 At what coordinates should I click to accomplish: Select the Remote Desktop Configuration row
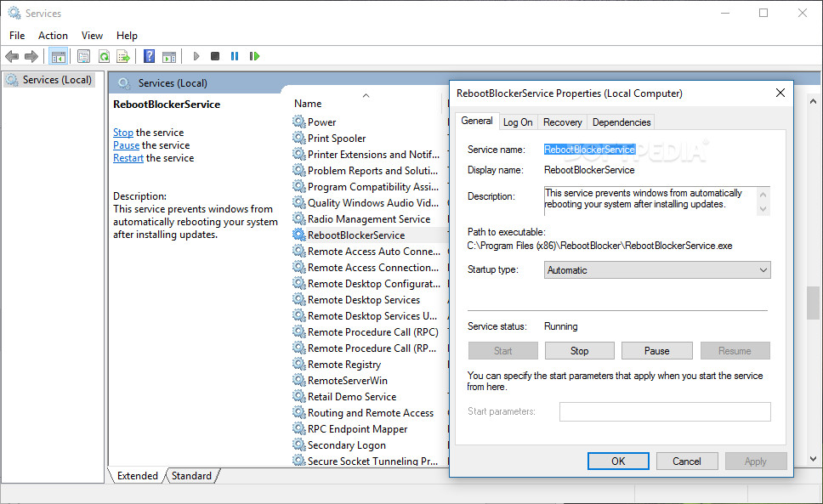click(x=370, y=283)
